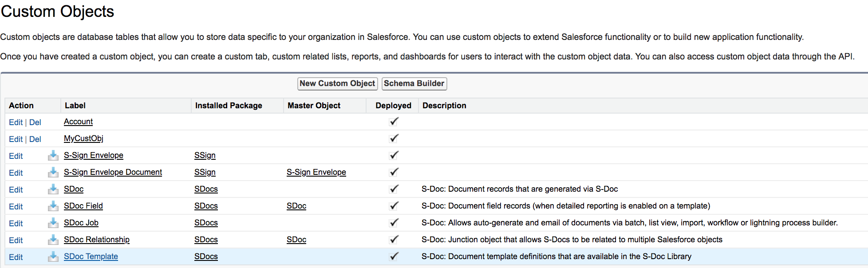Delete the MyCustObj custom object
The width and height of the screenshot is (868, 268).
(35, 139)
